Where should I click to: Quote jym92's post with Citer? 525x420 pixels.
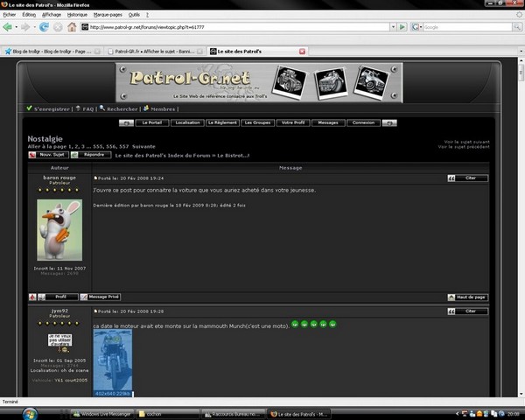(x=468, y=311)
